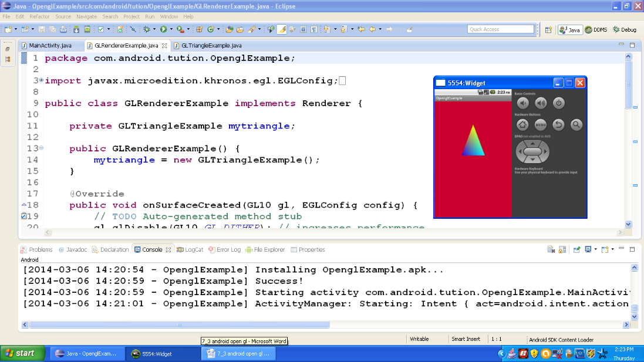The image size is (644, 362).
Task: Click the New Java Package icon
Action: click(199, 29)
